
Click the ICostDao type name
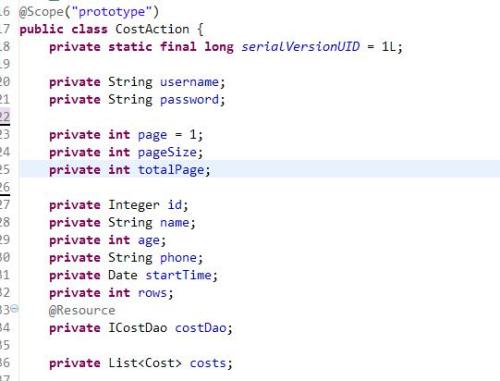click(138, 328)
